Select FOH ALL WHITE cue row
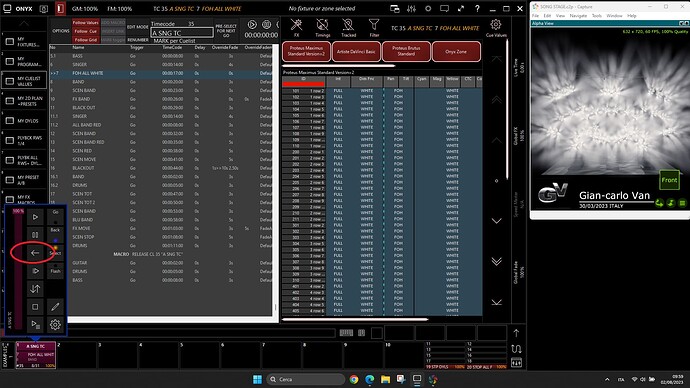The height and width of the screenshot is (388, 690). 161,73
